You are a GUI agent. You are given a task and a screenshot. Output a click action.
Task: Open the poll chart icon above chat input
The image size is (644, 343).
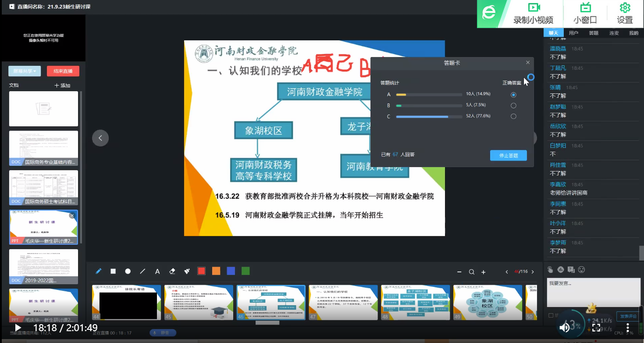click(561, 269)
